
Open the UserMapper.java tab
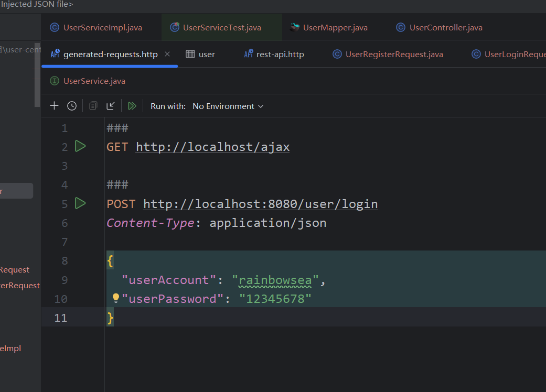click(x=335, y=27)
